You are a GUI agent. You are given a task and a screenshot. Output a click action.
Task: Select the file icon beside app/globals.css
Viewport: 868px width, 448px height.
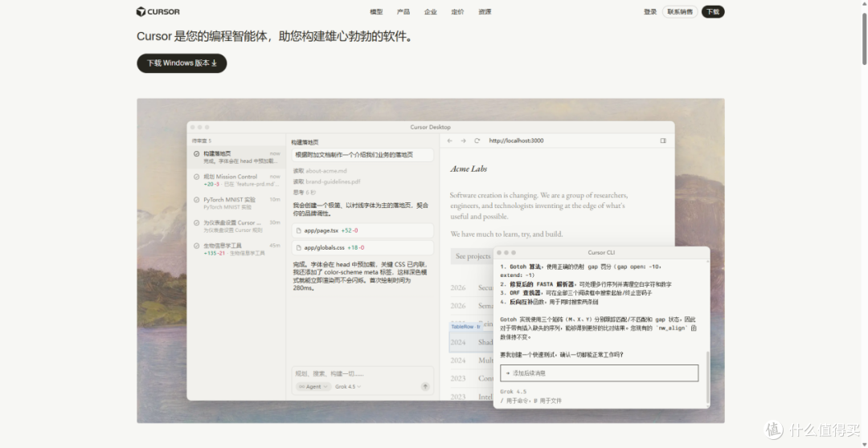[x=299, y=248]
